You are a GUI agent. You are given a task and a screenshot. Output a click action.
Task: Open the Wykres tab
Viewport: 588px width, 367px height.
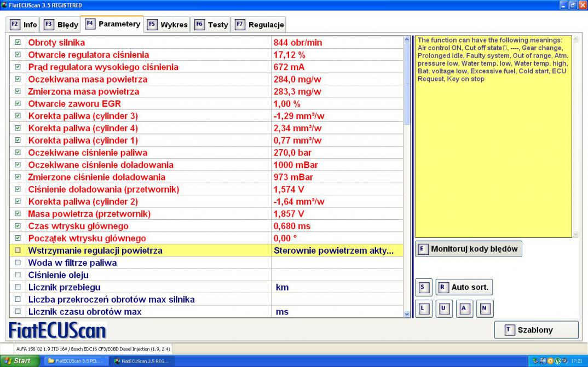tap(167, 25)
